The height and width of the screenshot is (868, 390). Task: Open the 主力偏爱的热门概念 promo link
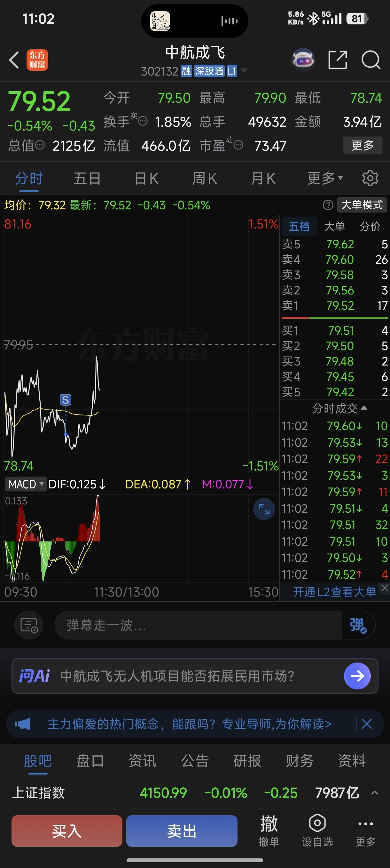pos(189,723)
